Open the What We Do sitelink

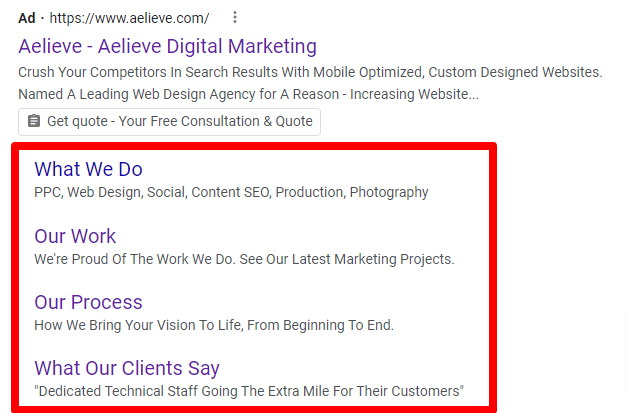(x=88, y=169)
